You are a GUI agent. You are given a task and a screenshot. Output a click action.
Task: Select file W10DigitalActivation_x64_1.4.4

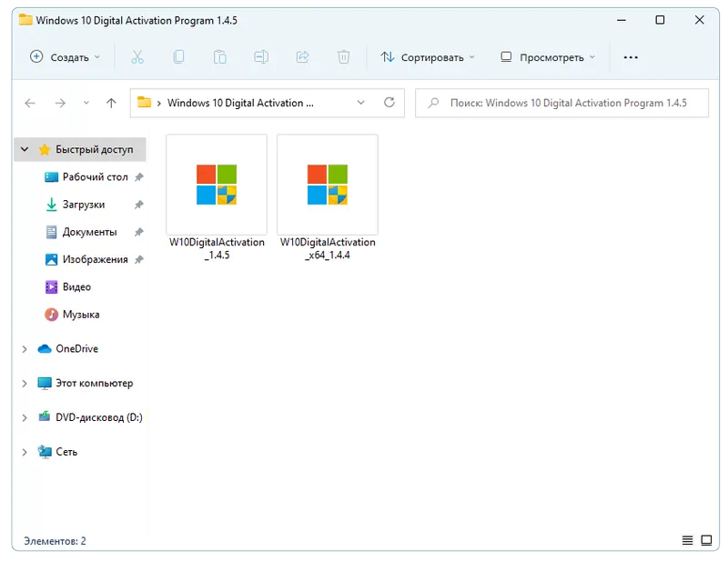(328, 198)
